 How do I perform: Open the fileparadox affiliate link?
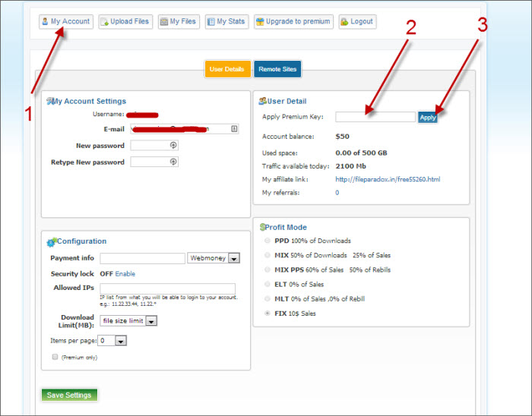[387, 179]
